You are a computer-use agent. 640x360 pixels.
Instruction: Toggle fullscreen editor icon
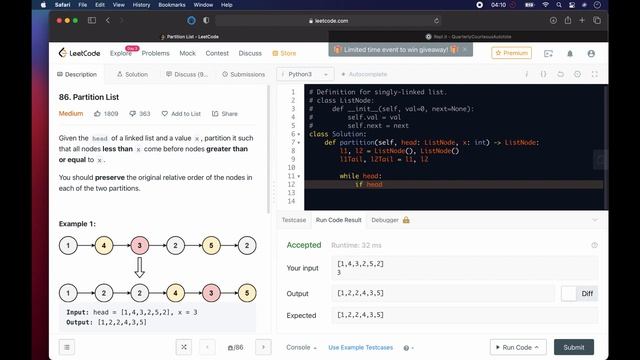point(595,74)
